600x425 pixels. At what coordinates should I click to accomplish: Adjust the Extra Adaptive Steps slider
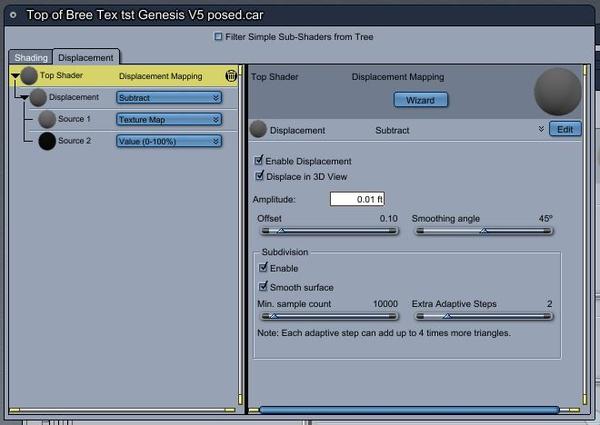tap(484, 316)
